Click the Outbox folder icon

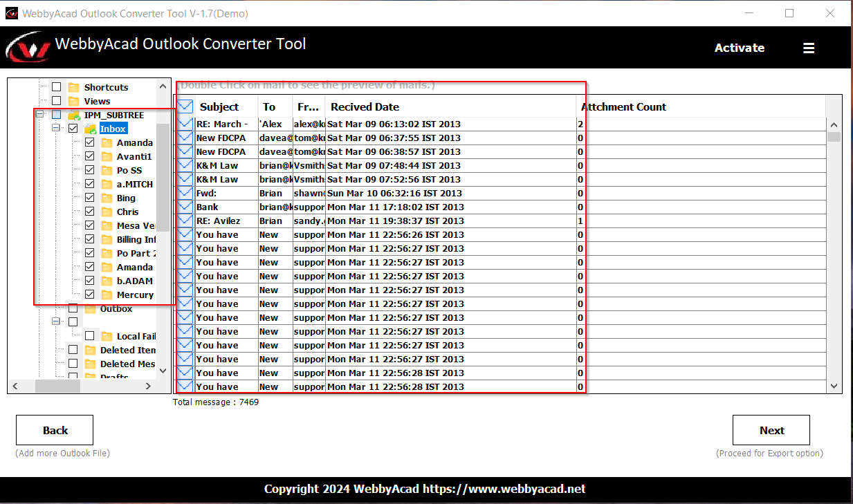90,309
